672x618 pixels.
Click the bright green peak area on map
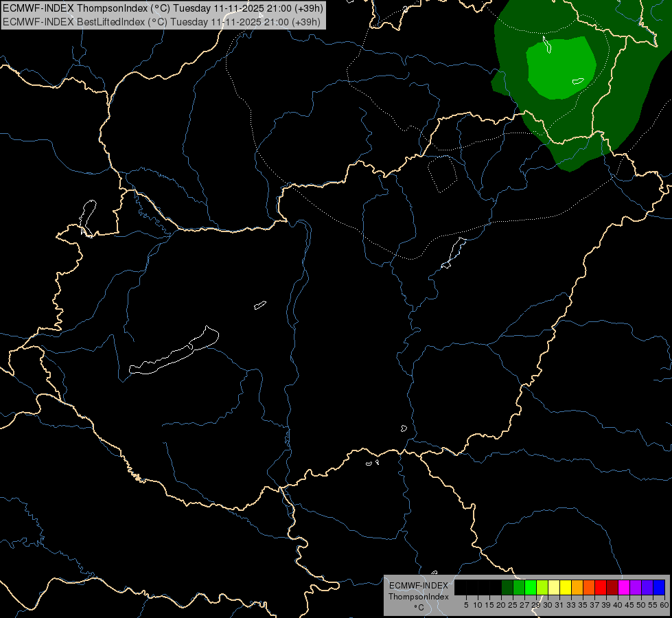click(x=561, y=68)
